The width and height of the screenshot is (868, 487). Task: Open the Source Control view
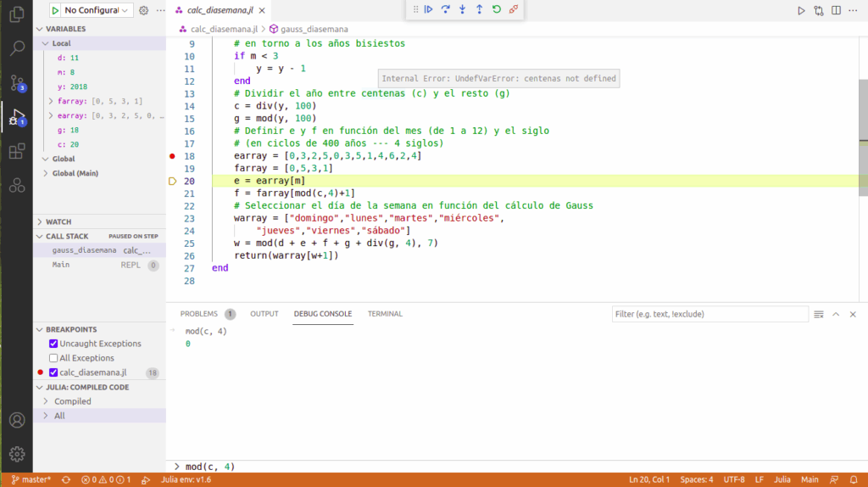coord(16,82)
